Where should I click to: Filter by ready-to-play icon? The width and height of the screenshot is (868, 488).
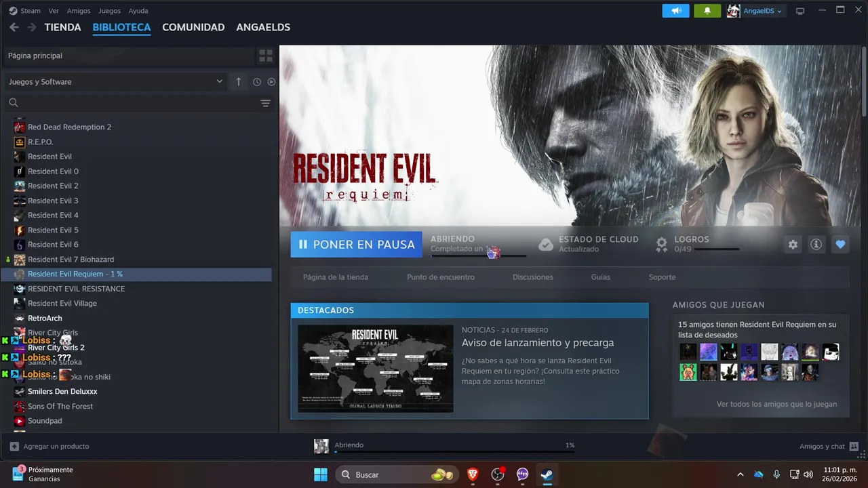point(271,82)
